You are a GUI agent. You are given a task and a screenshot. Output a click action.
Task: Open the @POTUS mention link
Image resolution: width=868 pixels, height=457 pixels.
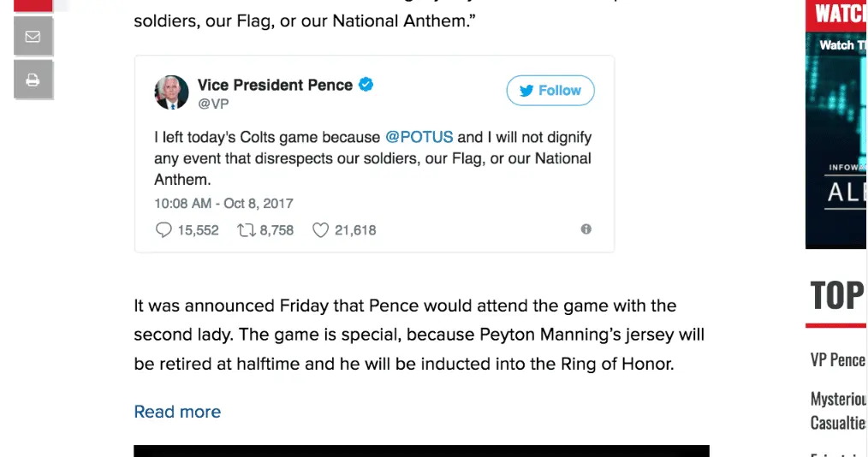419,137
